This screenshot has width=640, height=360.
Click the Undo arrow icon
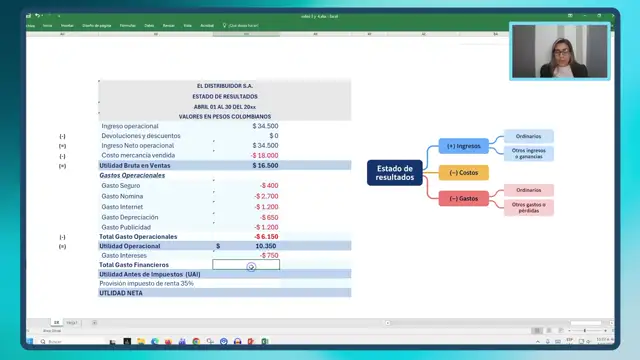tap(37, 16)
